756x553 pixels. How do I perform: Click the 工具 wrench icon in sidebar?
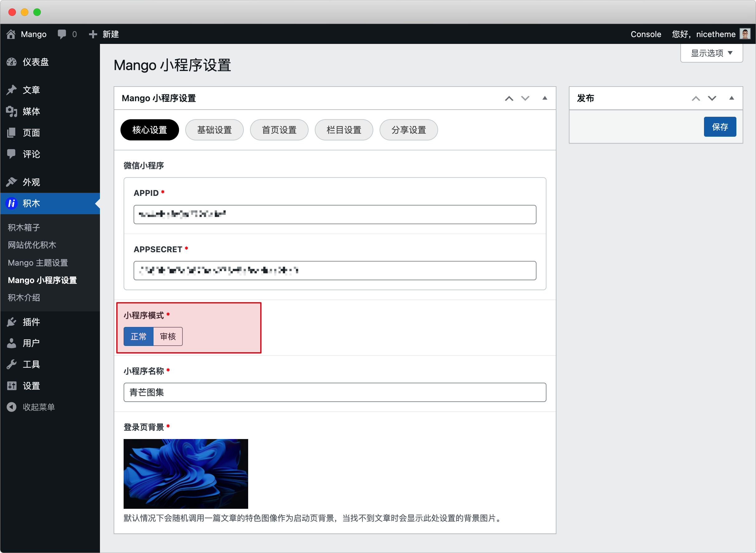[x=12, y=364]
